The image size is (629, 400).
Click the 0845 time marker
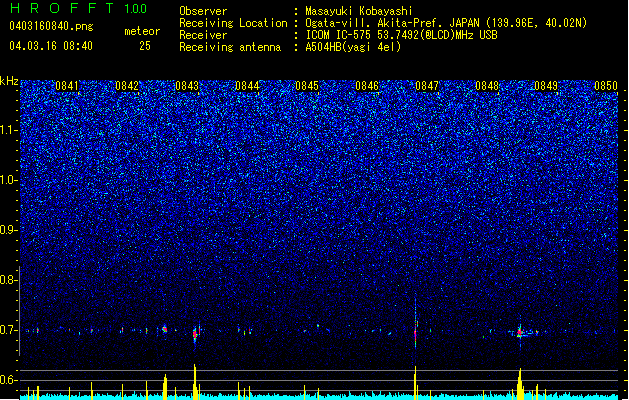[x=307, y=86]
